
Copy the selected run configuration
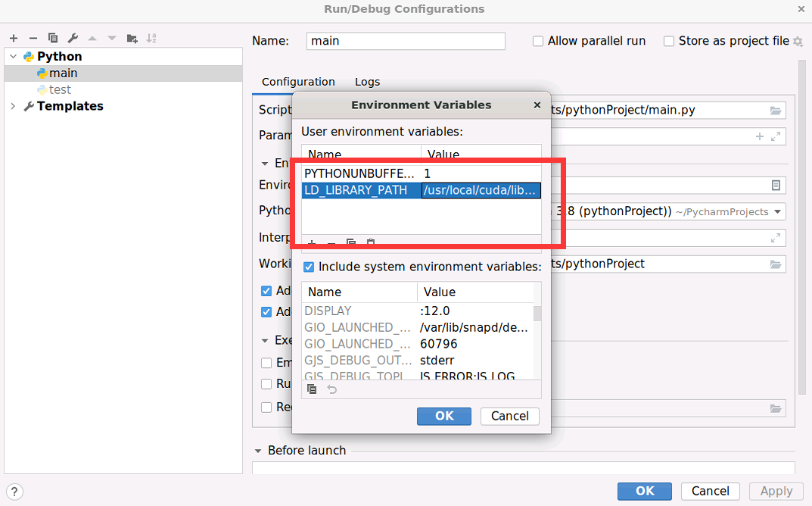click(53, 38)
